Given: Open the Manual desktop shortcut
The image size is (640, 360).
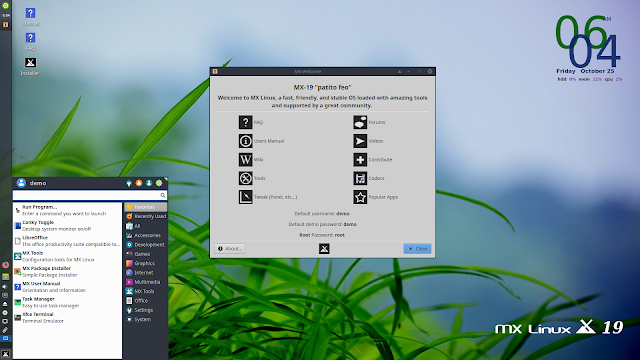Looking at the screenshot, I should click(30, 16).
